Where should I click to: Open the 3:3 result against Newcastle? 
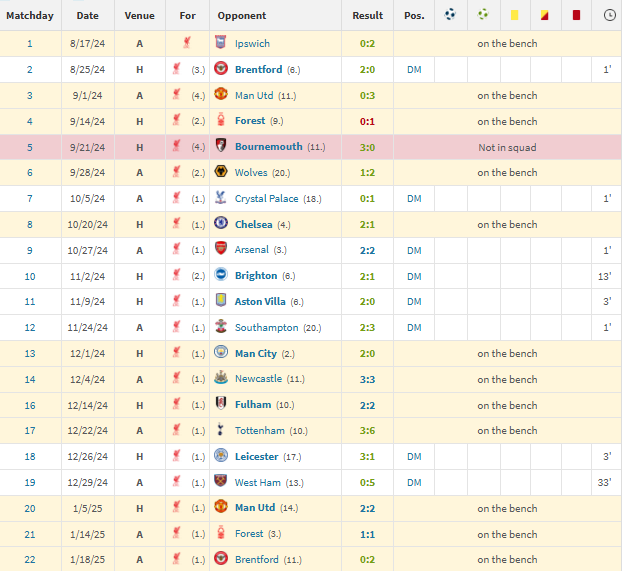(x=367, y=379)
